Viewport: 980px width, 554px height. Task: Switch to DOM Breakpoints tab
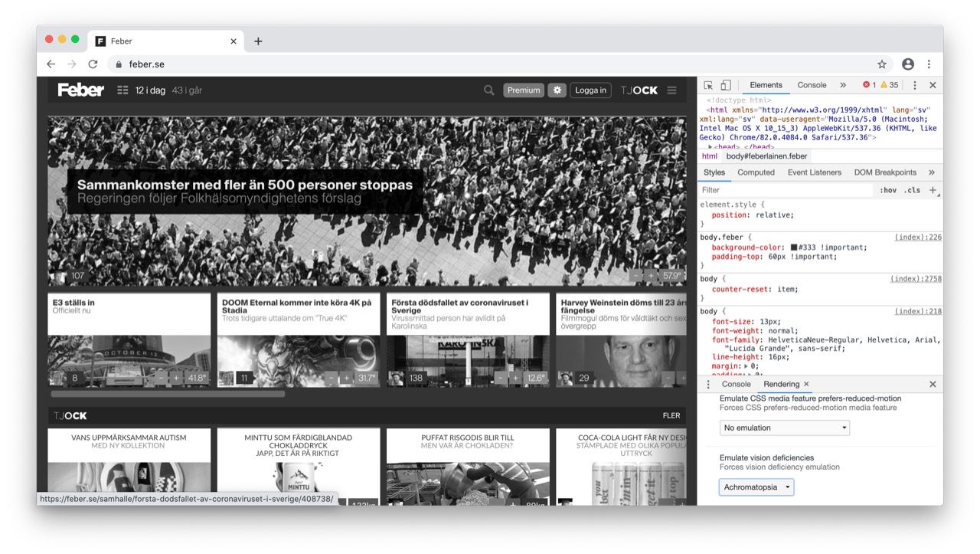885,172
